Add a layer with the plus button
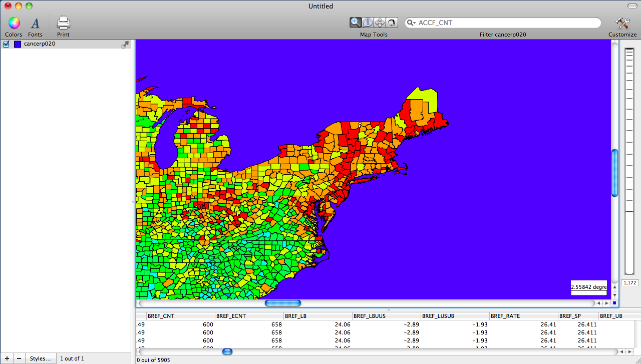This screenshot has height=364, width=641. point(7,358)
